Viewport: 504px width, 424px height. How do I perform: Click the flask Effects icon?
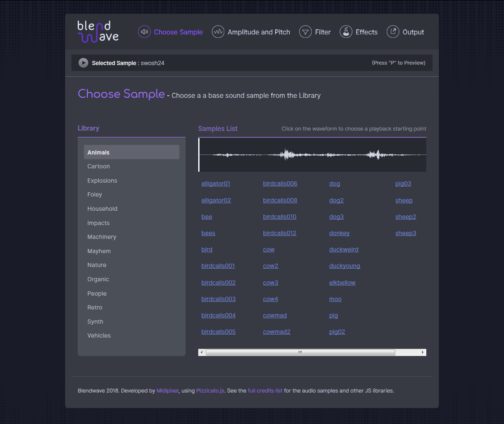pos(346,32)
